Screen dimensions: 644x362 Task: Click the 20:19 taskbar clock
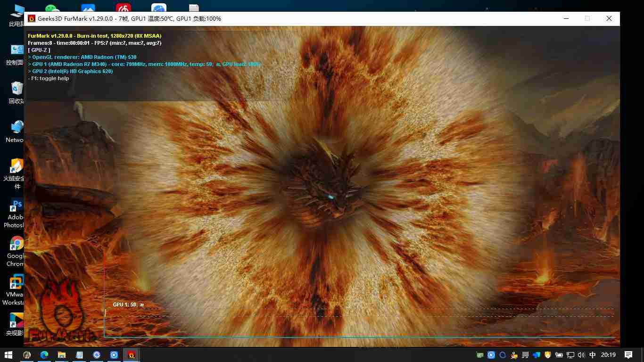tap(608, 355)
